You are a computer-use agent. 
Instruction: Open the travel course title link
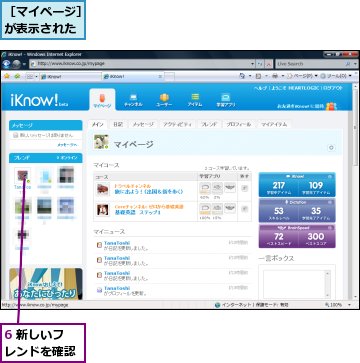(149, 191)
